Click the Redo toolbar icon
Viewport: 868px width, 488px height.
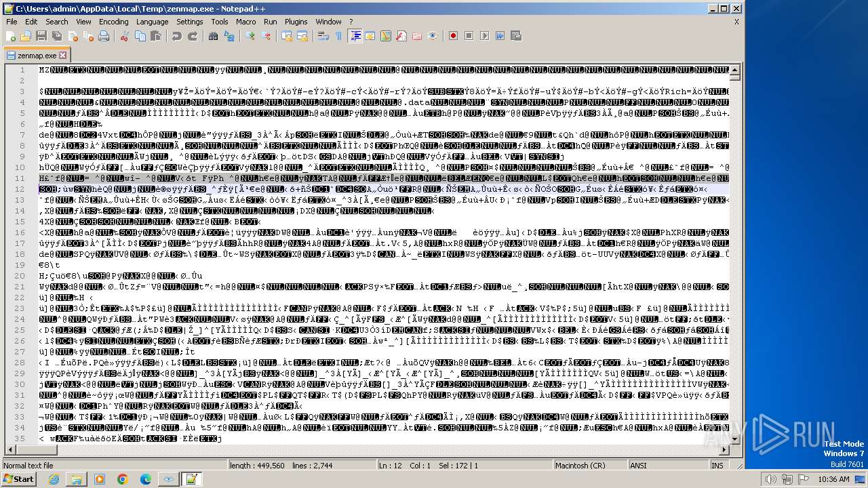click(x=193, y=36)
